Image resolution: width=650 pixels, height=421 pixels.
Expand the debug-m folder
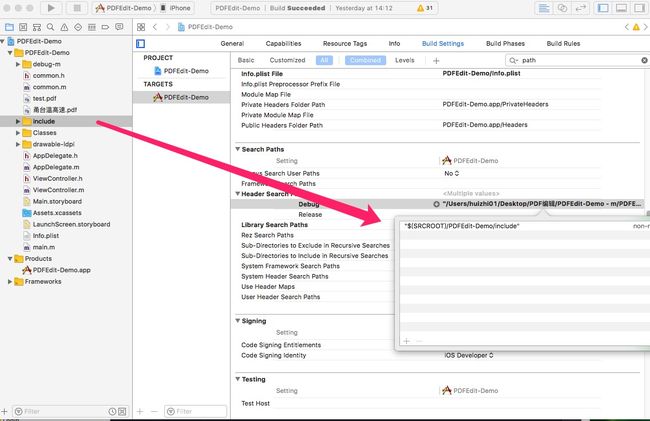18,64
